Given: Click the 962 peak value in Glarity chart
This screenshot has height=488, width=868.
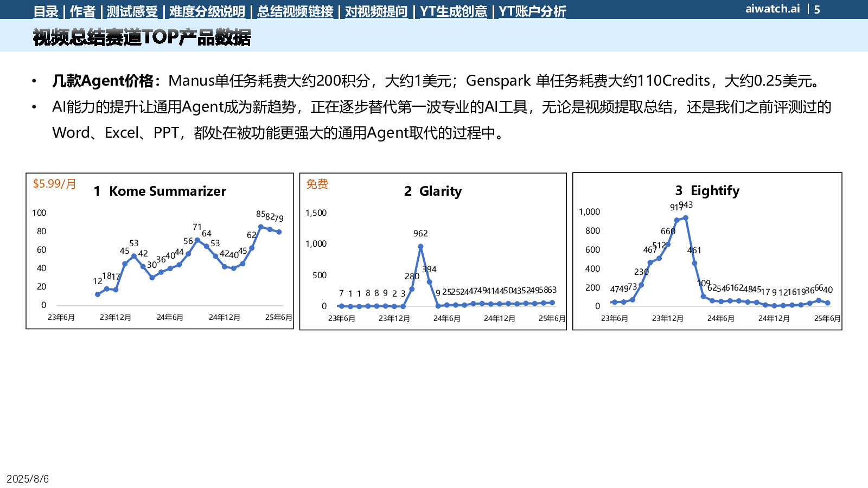Looking at the screenshot, I should 420,233.
